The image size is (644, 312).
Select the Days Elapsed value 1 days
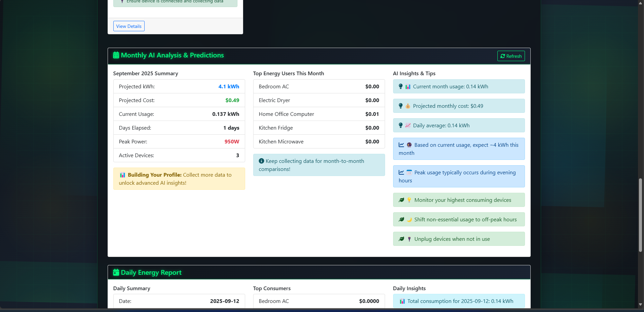(231, 128)
